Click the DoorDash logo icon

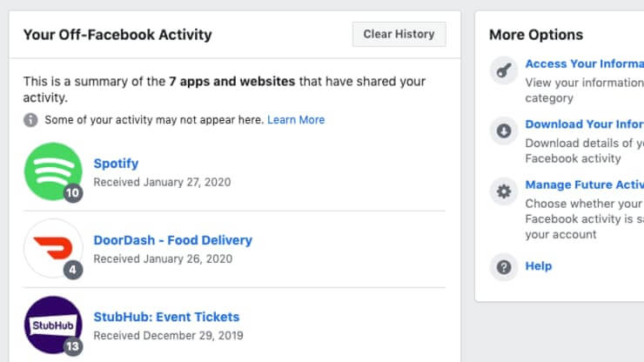click(x=52, y=247)
